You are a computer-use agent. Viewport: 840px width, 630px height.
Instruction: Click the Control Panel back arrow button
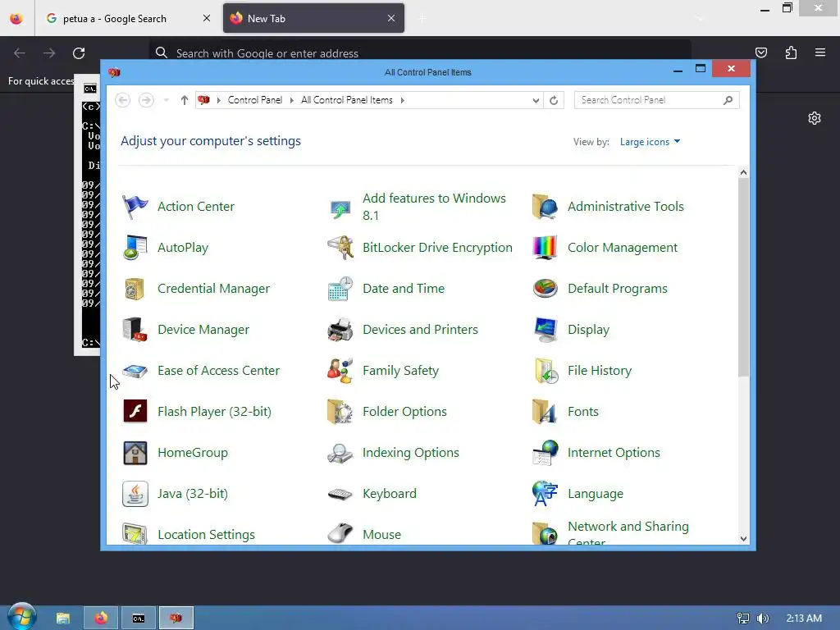123,100
